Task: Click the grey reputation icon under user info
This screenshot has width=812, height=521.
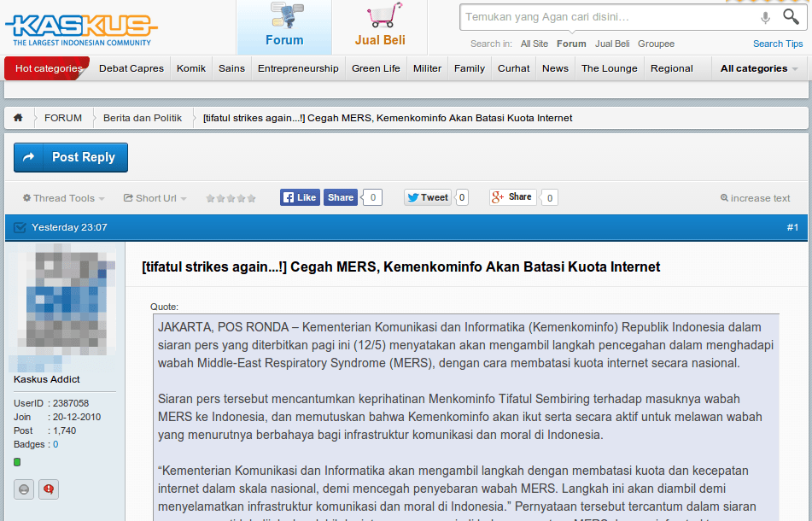Action: click(24, 489)
